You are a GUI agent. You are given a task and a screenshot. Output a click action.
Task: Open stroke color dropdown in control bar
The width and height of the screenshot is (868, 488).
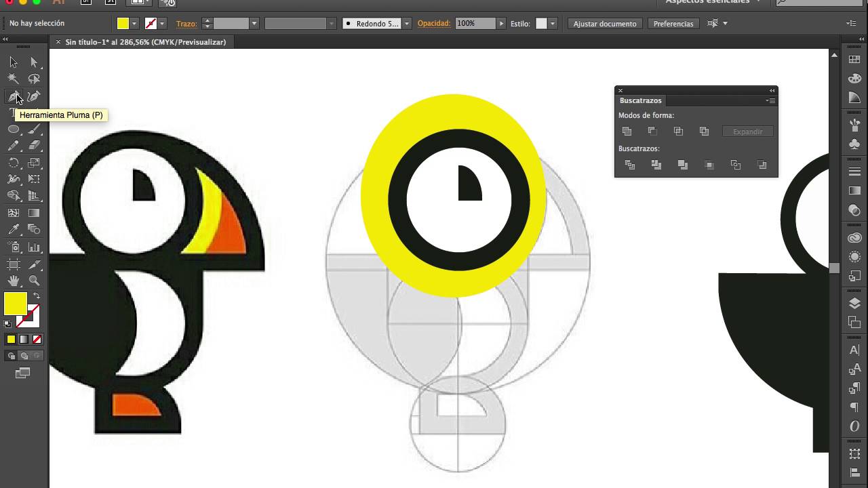pos(161,24)
